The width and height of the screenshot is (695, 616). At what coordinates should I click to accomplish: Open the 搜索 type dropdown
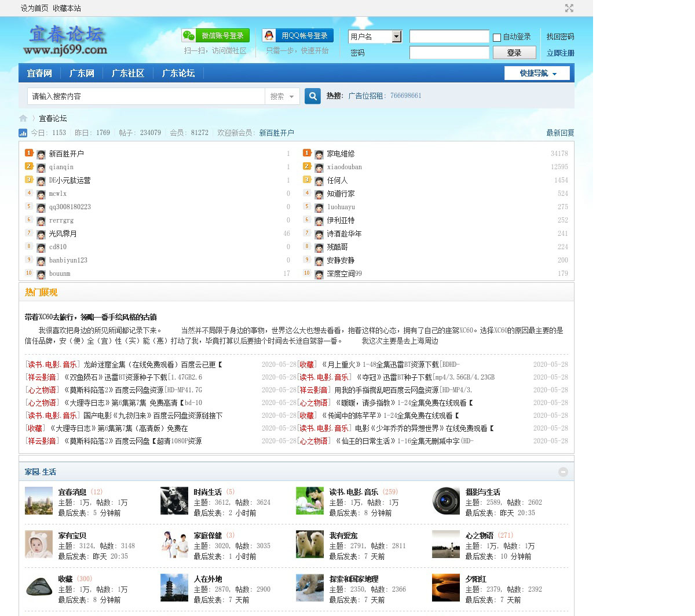pyautogui.click(x=282, y=96)
